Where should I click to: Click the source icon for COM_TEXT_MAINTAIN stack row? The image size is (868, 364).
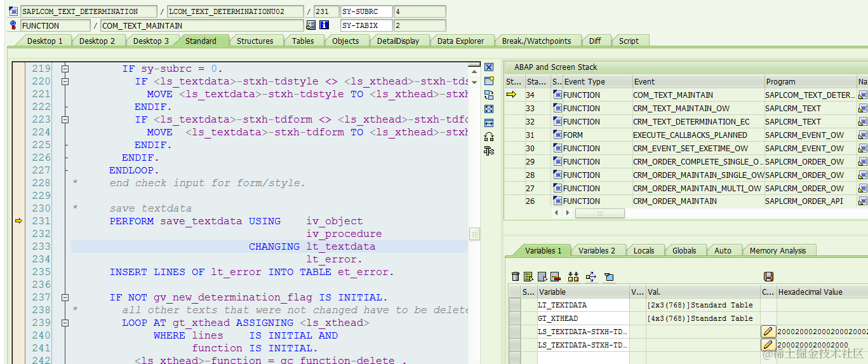pos(558,95)
